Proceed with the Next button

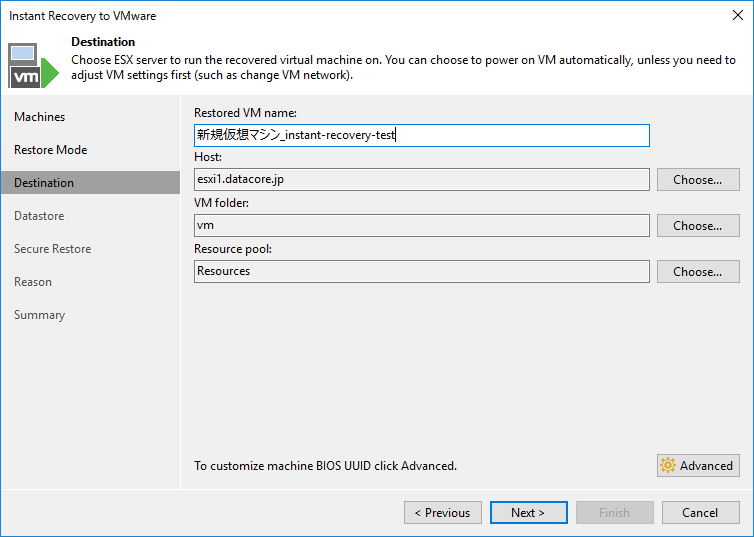point(528,513)
